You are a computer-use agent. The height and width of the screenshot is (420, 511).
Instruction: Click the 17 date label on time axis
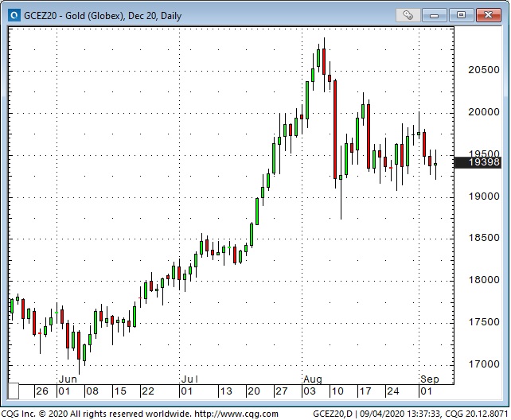click(x=365, y=391)
